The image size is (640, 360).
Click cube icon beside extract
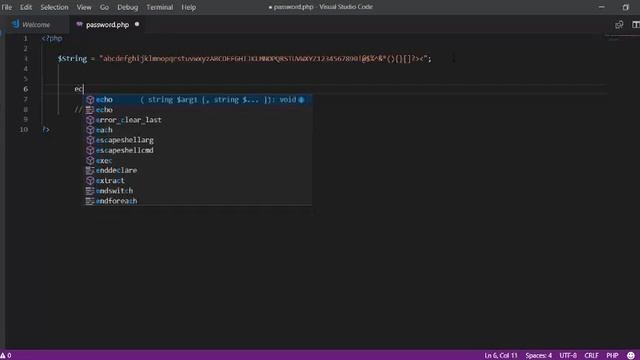click(x=90, y=180)
